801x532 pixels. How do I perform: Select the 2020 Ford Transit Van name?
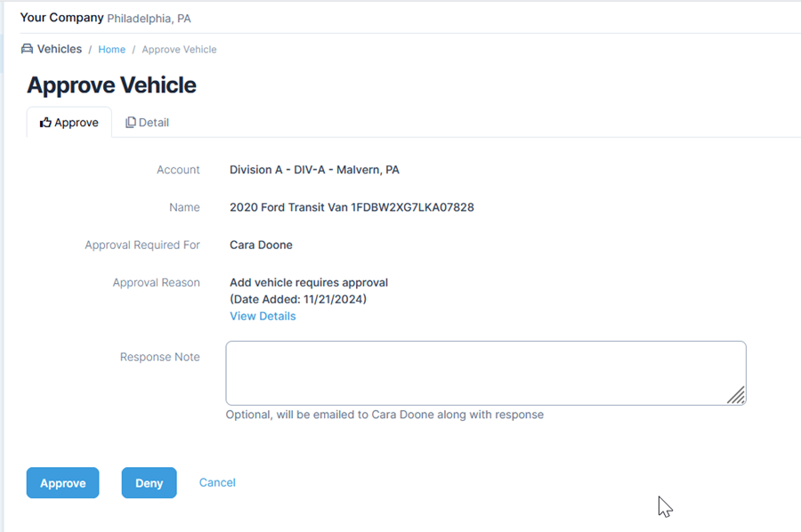point(352,207)
